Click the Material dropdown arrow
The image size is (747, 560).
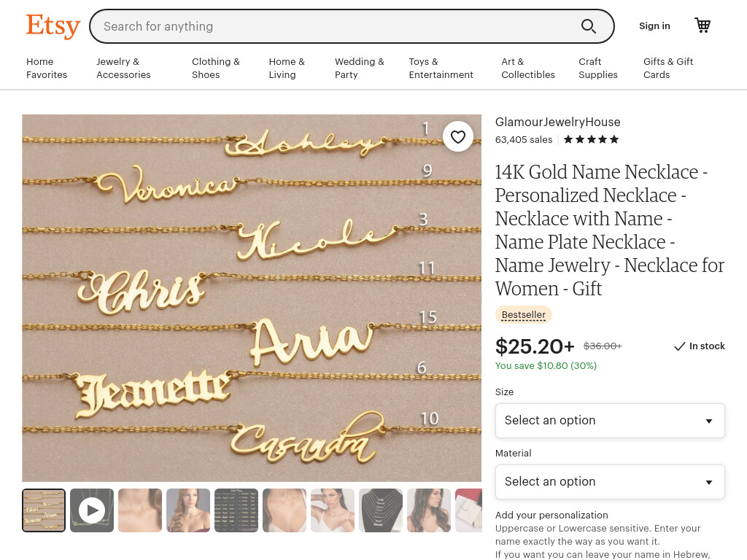pyautogui.click(x=709, y=483)
